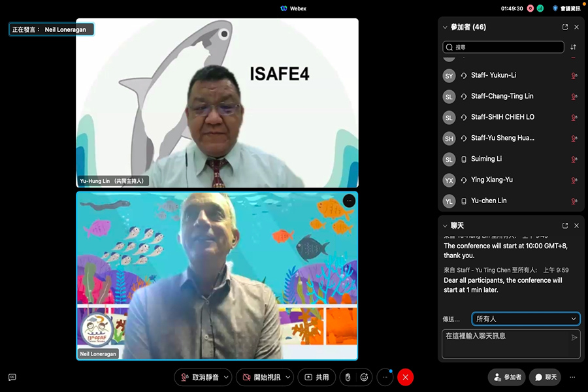
Task: Pop out the chat (聊天) panel
Action: [565, 226]
